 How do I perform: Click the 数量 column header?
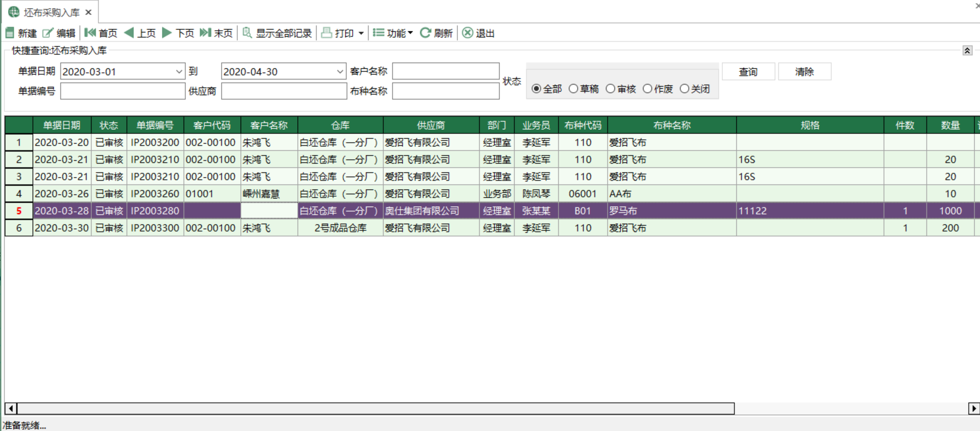tap(951, 125)
